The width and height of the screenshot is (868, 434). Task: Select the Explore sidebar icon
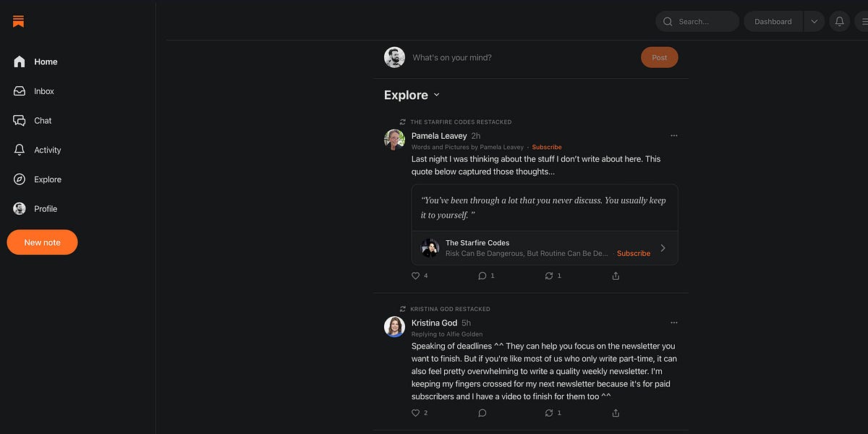click(x=20, y=179)
